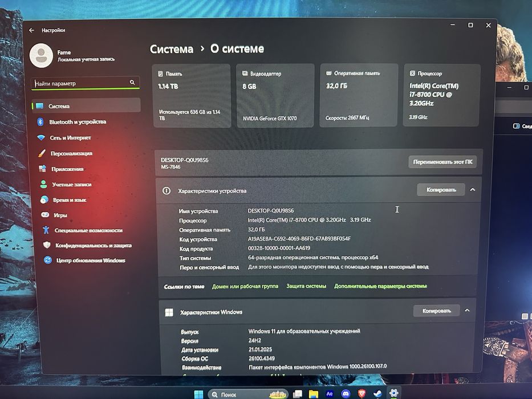Go to Игры section

click(x=60, y=215)
